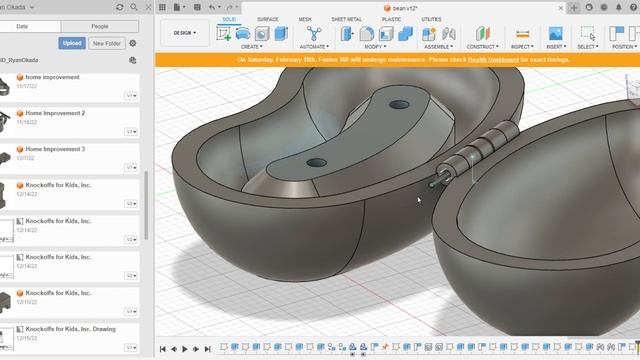Switch to the PLASTIC tab
Screen dimensions: 640x360
tap(391, 20)
